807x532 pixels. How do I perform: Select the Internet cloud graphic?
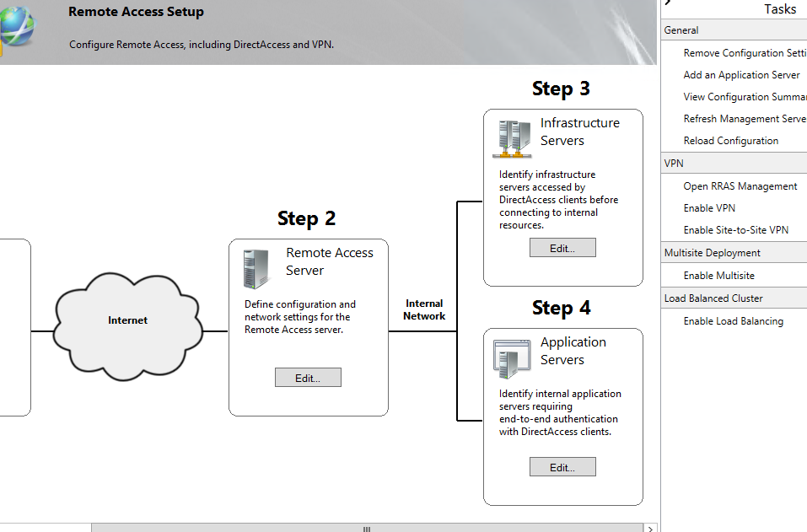127,320
